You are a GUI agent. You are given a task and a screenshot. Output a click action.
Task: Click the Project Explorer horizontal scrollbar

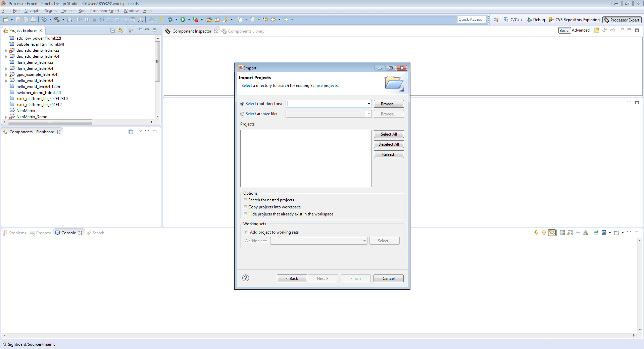(x=50, y=122)
